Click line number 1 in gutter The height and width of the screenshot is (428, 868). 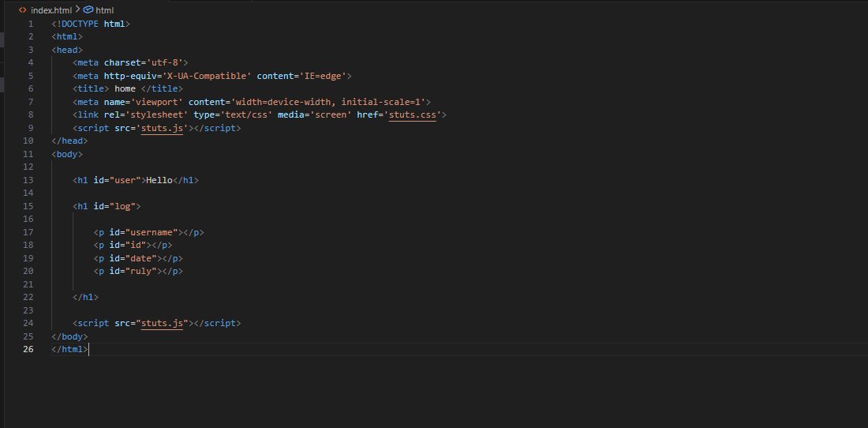(31, 24)
